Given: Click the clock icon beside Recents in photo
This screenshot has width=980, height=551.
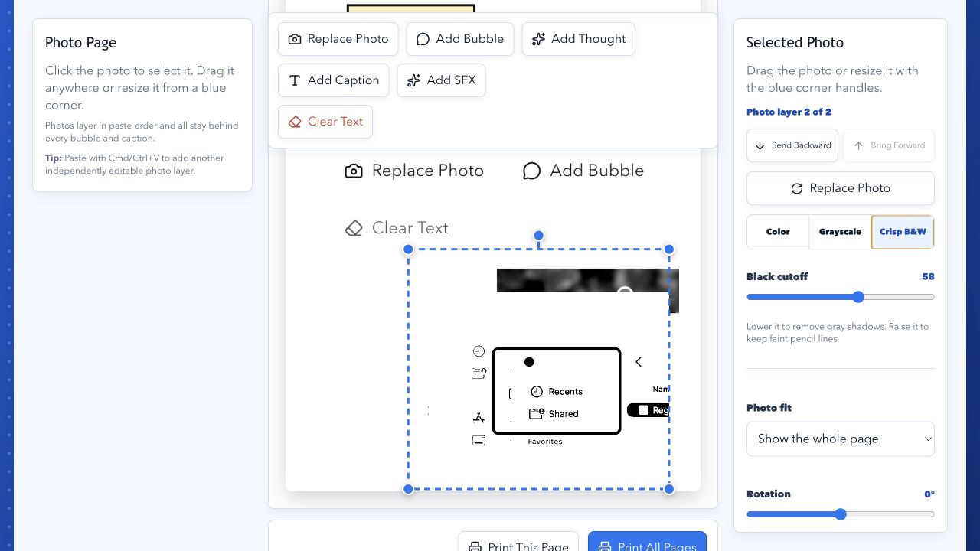Looking at the screenshot, I should (x=537, y=391).
